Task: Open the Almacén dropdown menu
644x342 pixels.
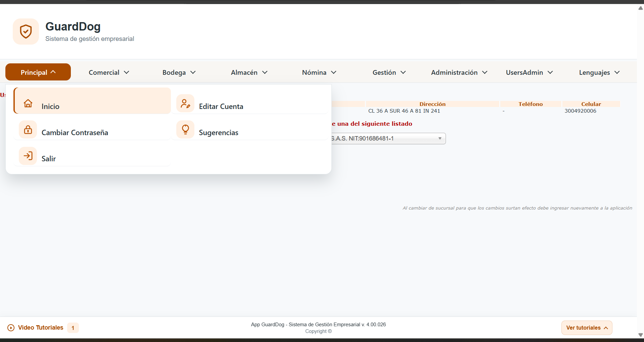Action: point(249,72)
